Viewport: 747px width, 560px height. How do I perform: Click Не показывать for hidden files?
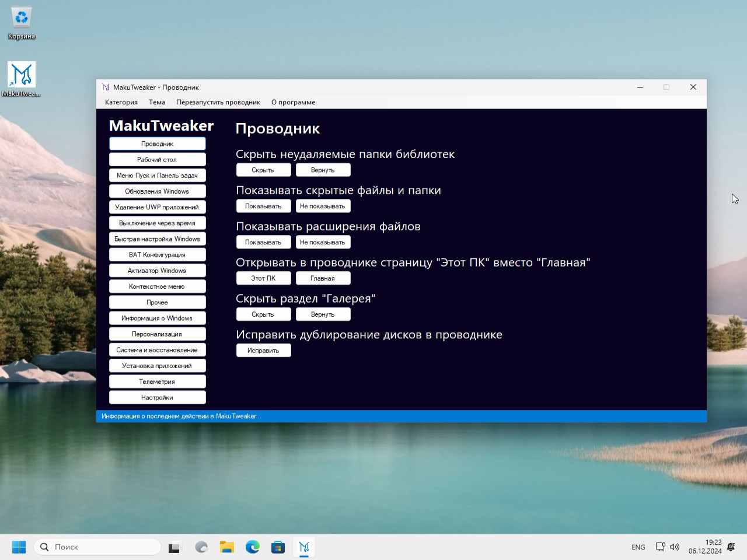point(323,206)
